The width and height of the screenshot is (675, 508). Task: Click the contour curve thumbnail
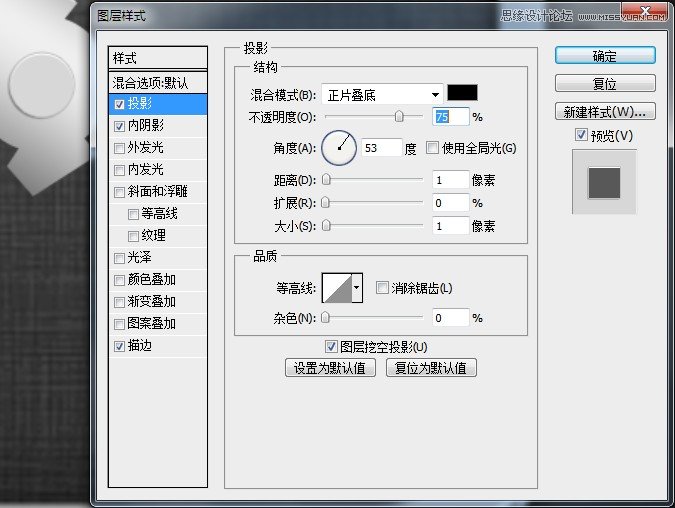[x=335, y=288]
